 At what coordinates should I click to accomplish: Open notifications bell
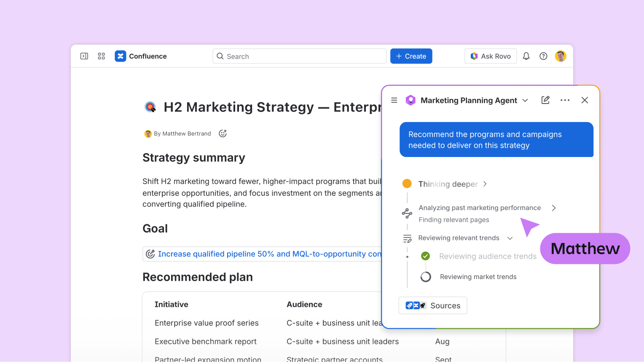[x=526, y=56]
